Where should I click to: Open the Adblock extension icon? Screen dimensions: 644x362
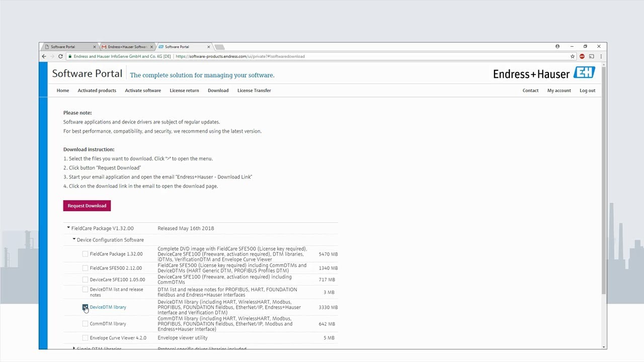(x=582, y=56)
